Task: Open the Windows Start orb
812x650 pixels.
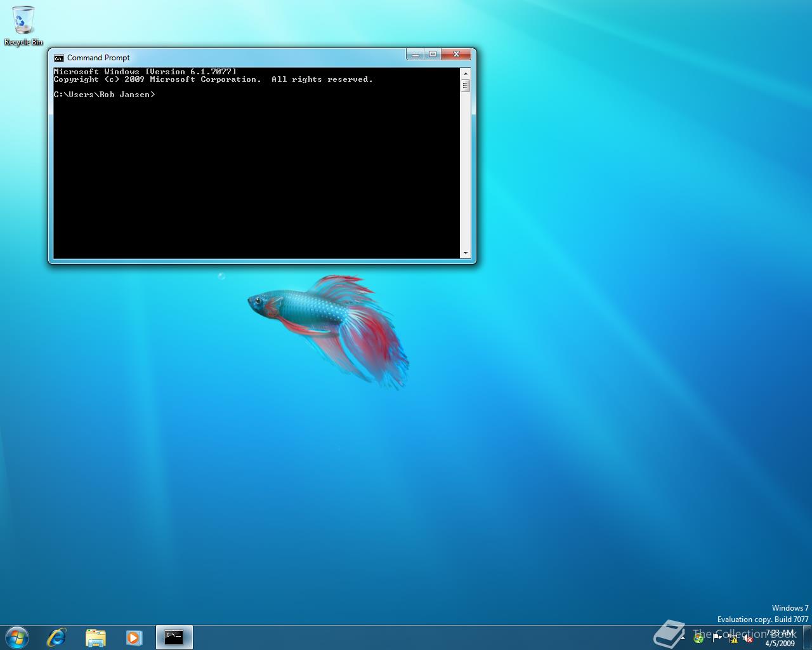Action: click(17, 637)
